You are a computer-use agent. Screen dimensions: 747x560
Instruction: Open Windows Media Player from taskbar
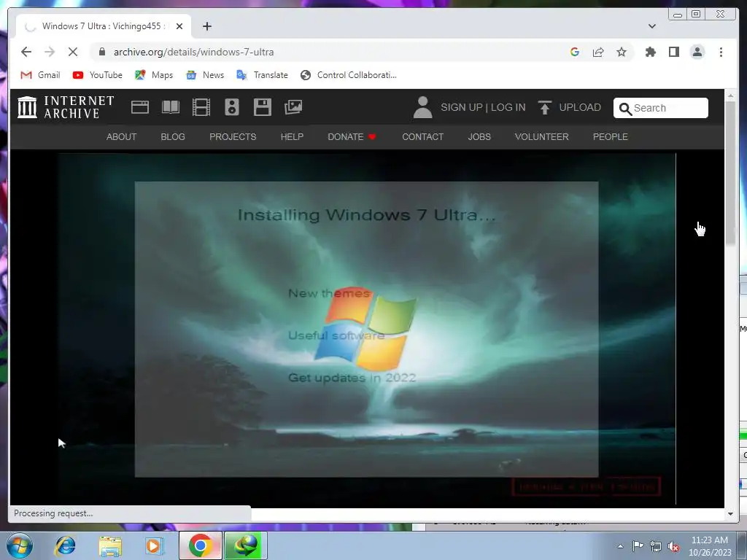coord(154,545)
